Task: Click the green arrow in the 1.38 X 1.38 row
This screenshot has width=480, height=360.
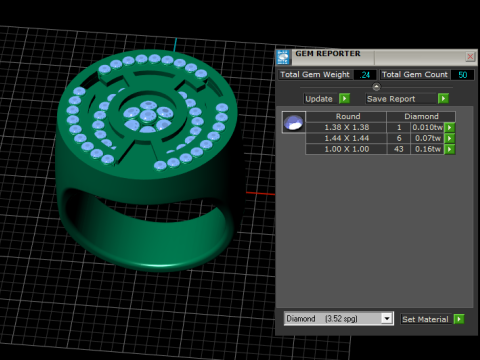Action: coord(450,127)
